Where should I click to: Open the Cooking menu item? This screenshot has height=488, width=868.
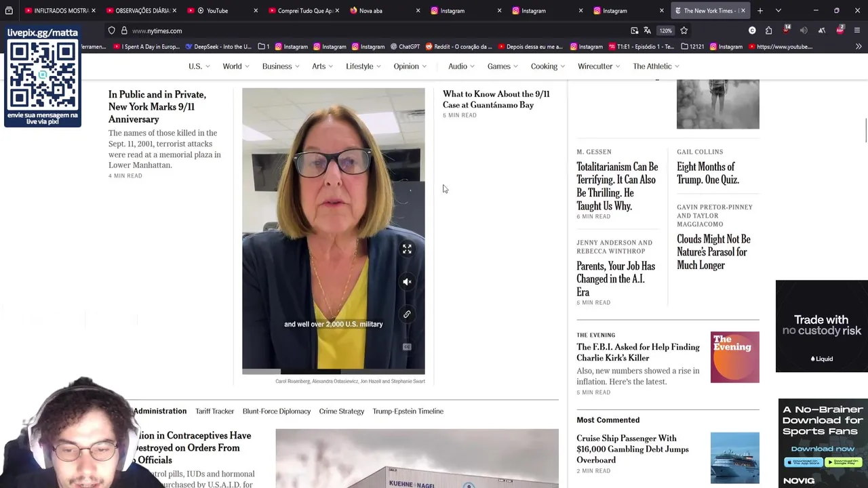pyautogui.click(x=548, y=66)
